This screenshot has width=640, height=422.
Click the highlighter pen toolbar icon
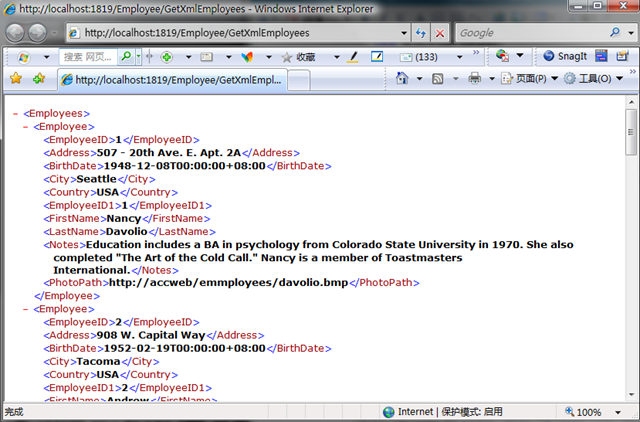click(x=353, y=57)
